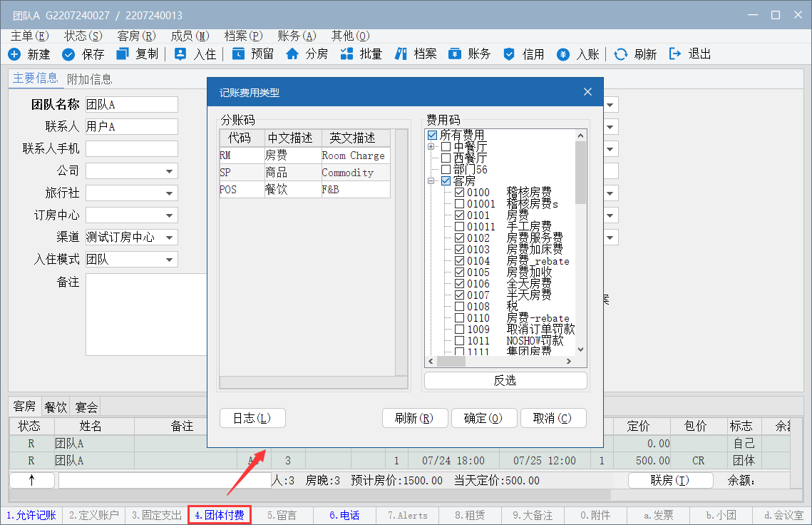Image resolution: width=812 pixels, height=525 pixels.
Task: Click the 复制 copy icon
Action: pyautogui.click(x=123, y=54)
